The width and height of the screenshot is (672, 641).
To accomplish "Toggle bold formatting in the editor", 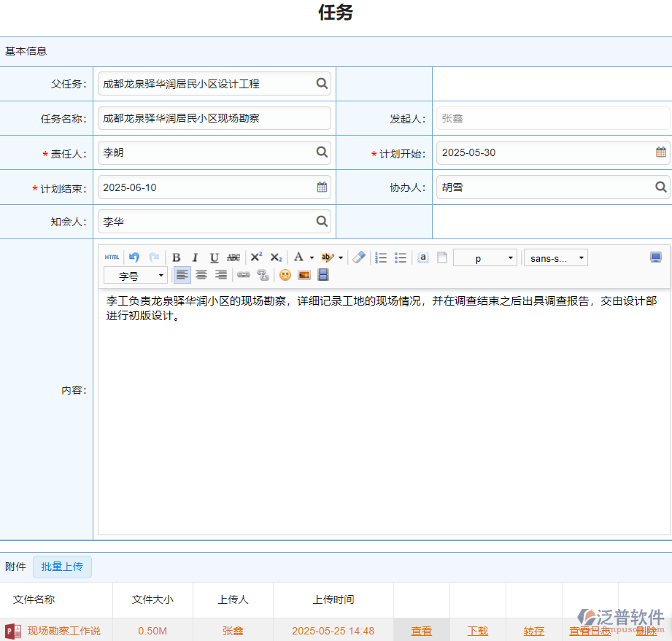I will (x=175, y=257).
